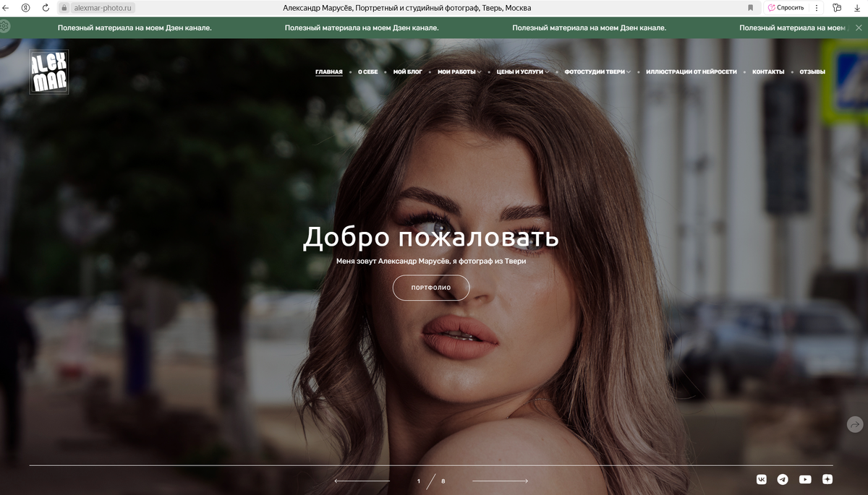Bookmark this page with the flag icon
868x495 pixels.
click(751, 7)
